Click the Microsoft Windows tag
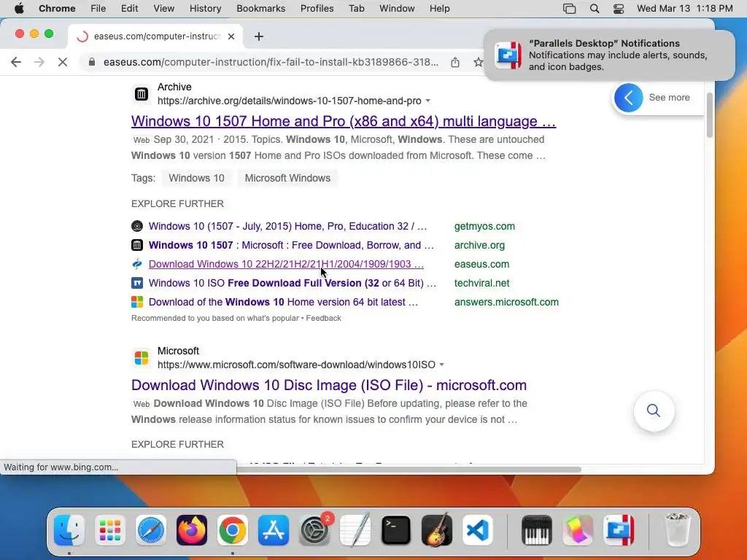 coord(287,178)
